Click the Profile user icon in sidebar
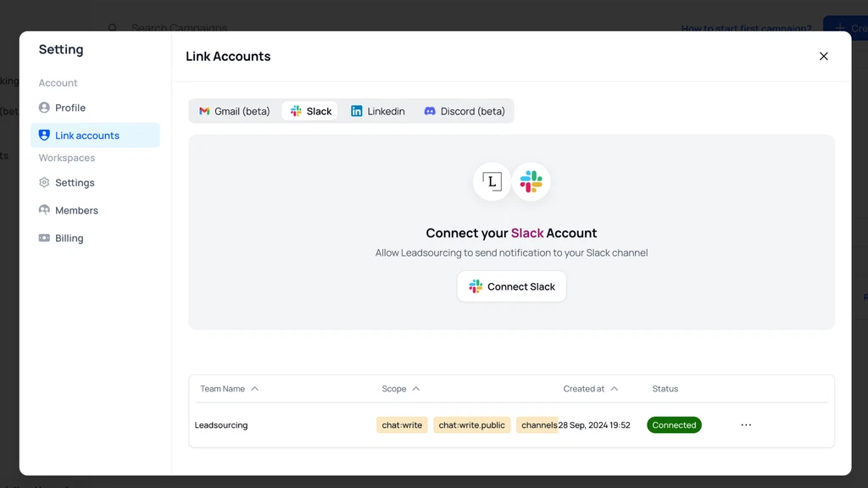 44,108
